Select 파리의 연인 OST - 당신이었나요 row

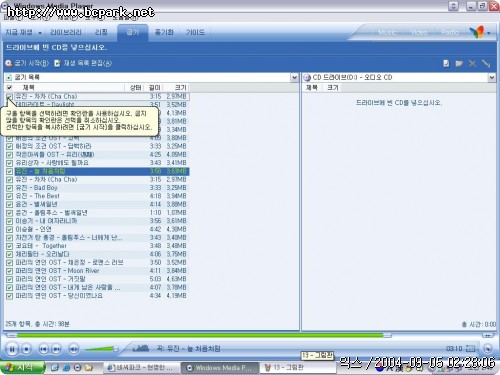(x=102, y=296)
